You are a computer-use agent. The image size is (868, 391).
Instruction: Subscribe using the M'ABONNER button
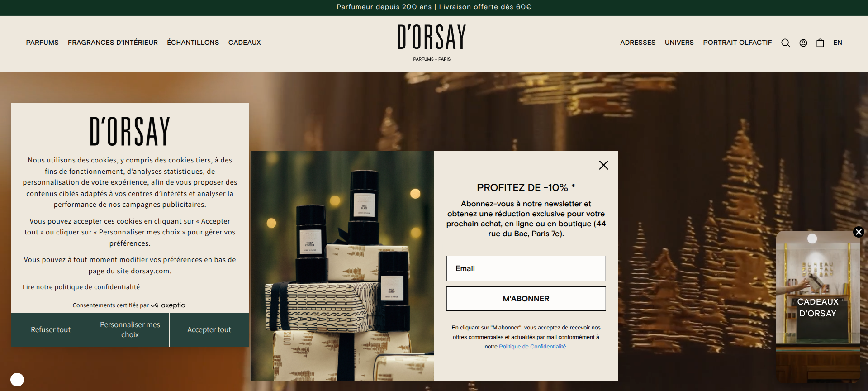(526, 299)
